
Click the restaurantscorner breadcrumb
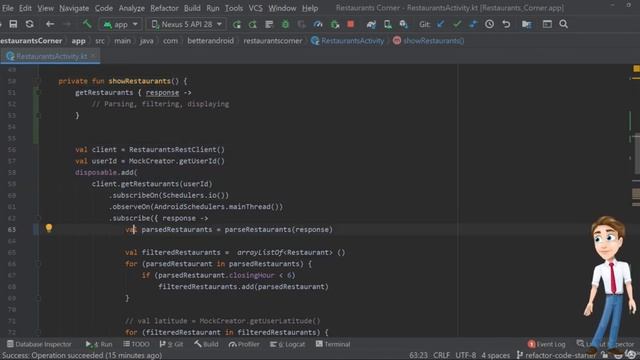[273, 41]
